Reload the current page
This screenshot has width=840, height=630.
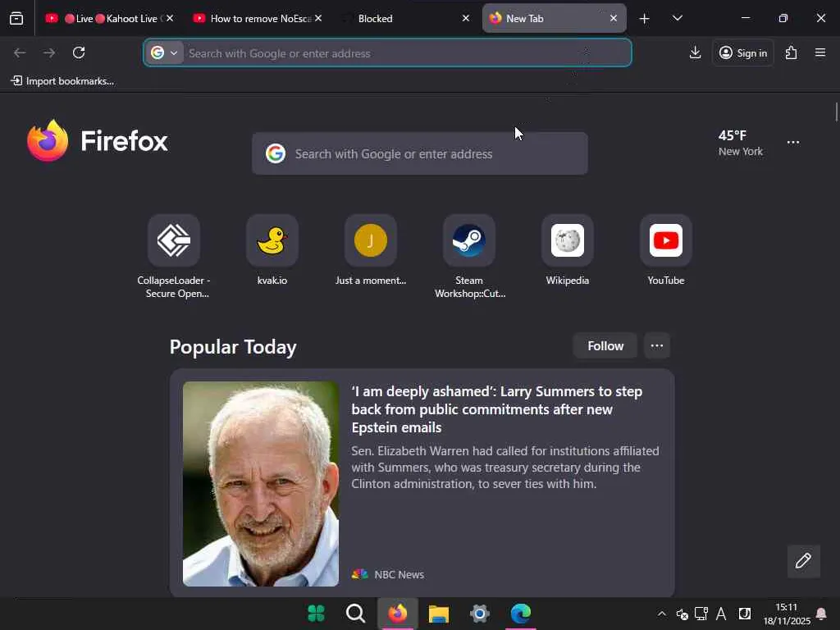pos(79,52)
